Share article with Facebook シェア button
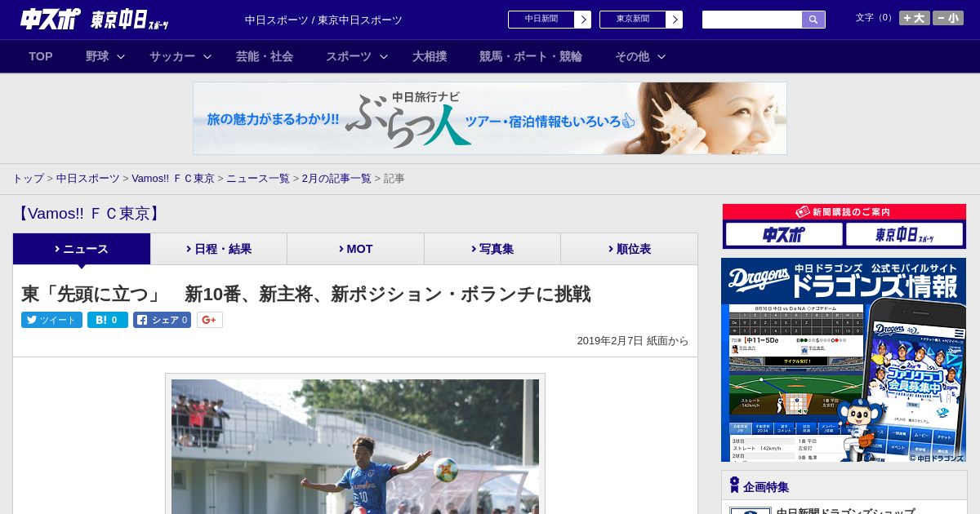The height and width of the screenshot is (514, 980). point(162,320)
